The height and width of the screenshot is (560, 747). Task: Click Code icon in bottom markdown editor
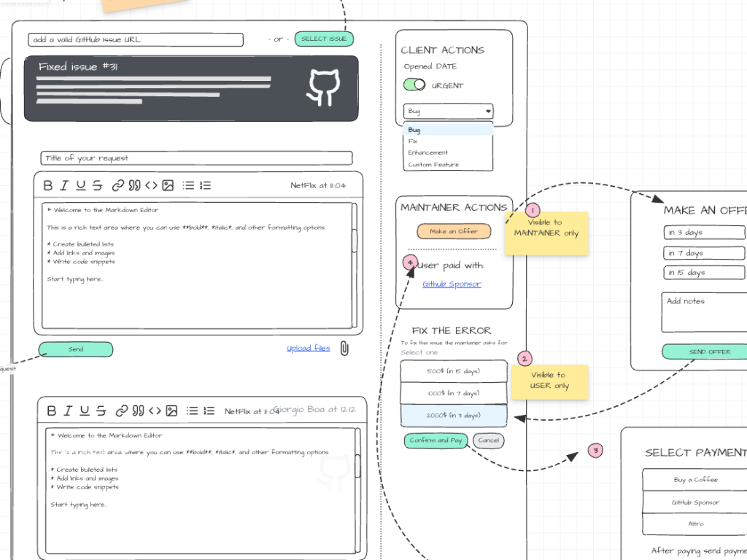point(155,411)
